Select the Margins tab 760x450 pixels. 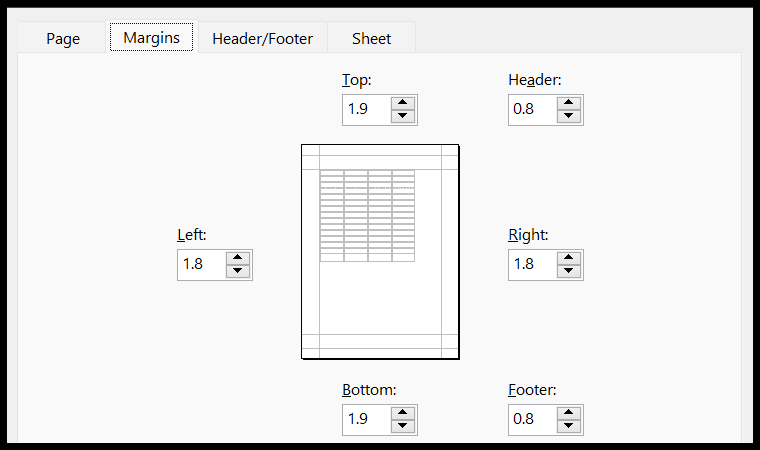tap(152, 37)
